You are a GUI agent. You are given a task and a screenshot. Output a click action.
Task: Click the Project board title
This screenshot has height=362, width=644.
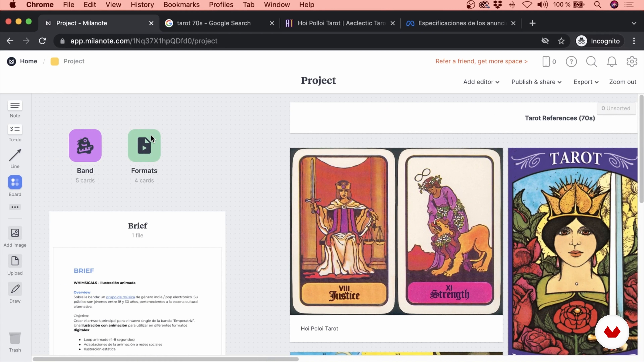click(318, 80)
